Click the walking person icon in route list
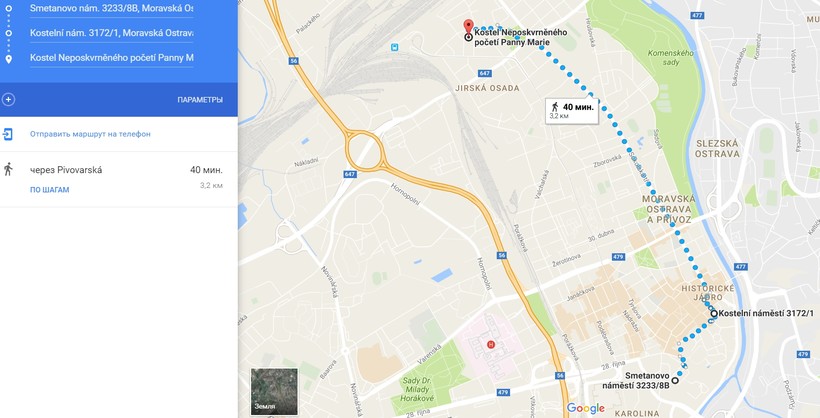Viewport: 820px width, 418px height. 8,170
